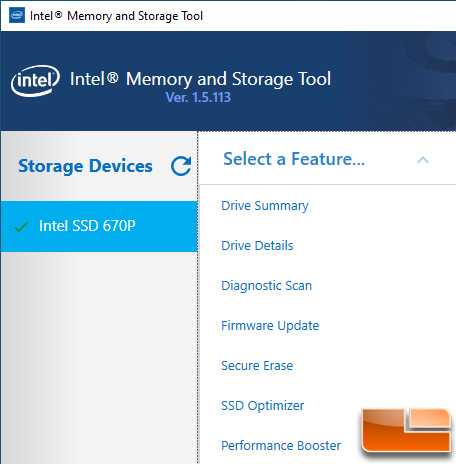Open Firmware Update feature
Image resolution: width=456 pixels, height=464 pixels.
(x=270, y=326)
